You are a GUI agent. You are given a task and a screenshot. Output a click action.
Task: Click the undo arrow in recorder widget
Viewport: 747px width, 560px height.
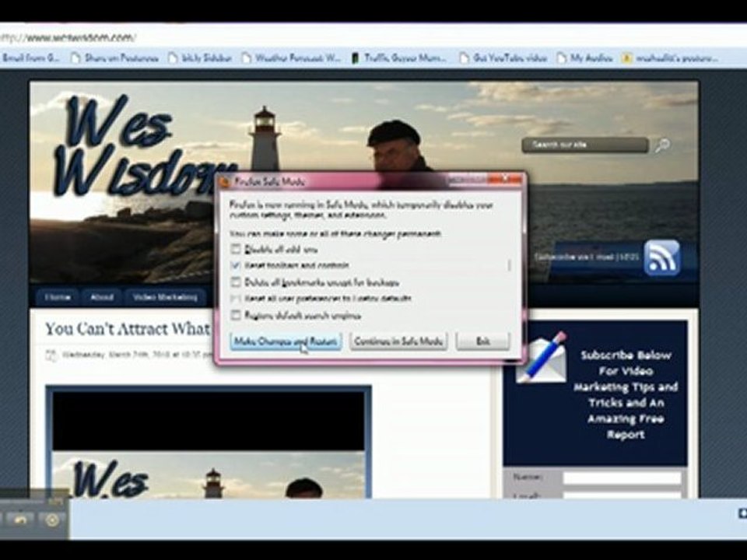pyautogui.click(x=19, y=520)
